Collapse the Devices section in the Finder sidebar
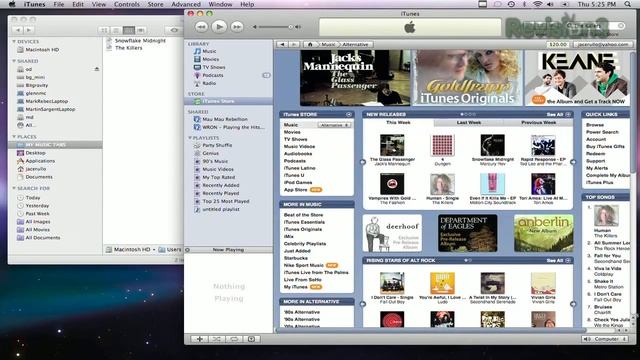This screenshot has width=640, height=360. click(x=14, y=42)
